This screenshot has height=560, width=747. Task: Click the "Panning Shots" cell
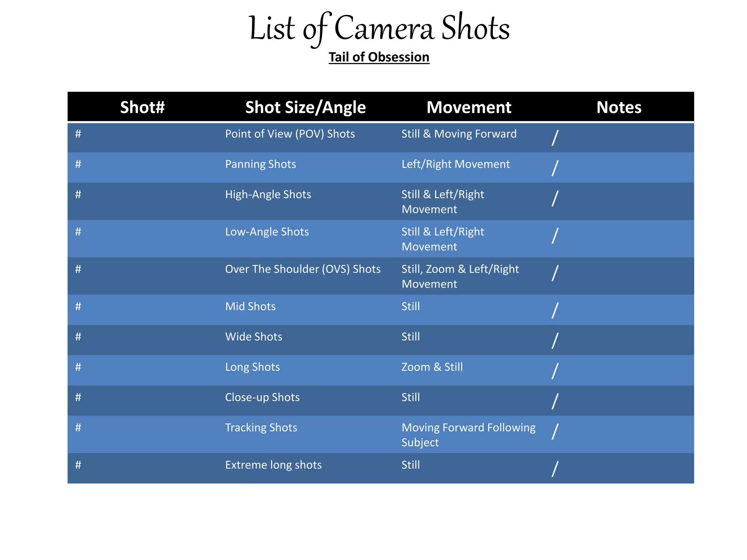click(x=260, y=164)
